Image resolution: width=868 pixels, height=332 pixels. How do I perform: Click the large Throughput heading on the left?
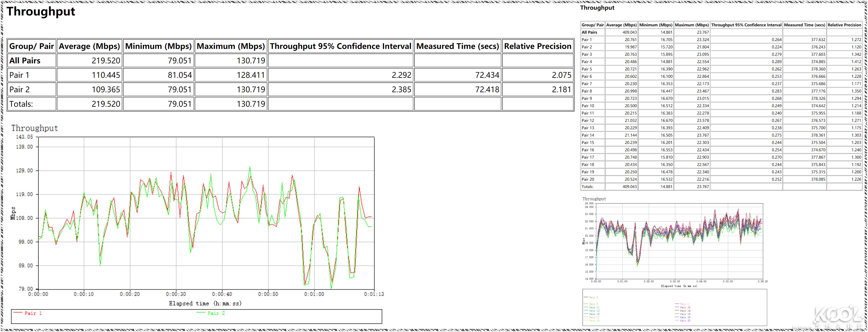(x=41, y=11)
